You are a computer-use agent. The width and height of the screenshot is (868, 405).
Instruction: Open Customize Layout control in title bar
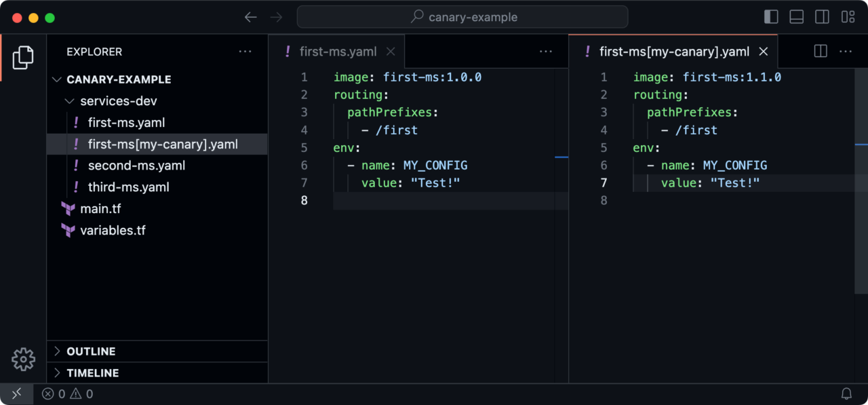848,17
